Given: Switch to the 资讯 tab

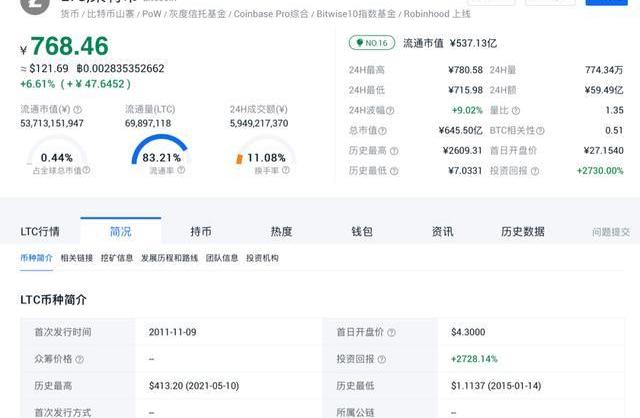Looking at the screenshot, I should 442,231.
